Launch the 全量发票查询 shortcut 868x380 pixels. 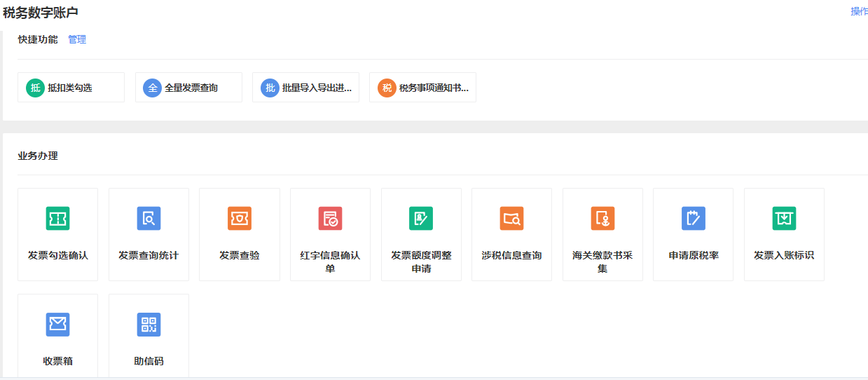pyautogui.click(x=188, y=88)
